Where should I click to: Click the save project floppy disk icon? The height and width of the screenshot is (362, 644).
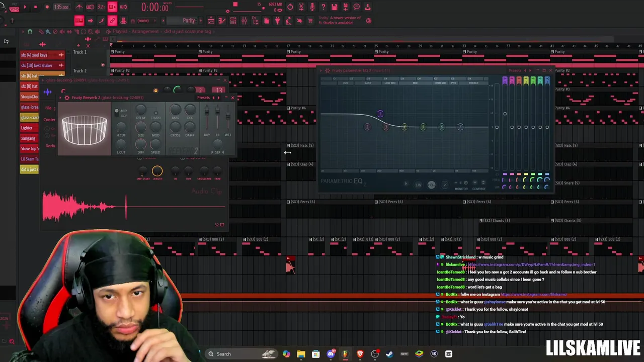334,7
